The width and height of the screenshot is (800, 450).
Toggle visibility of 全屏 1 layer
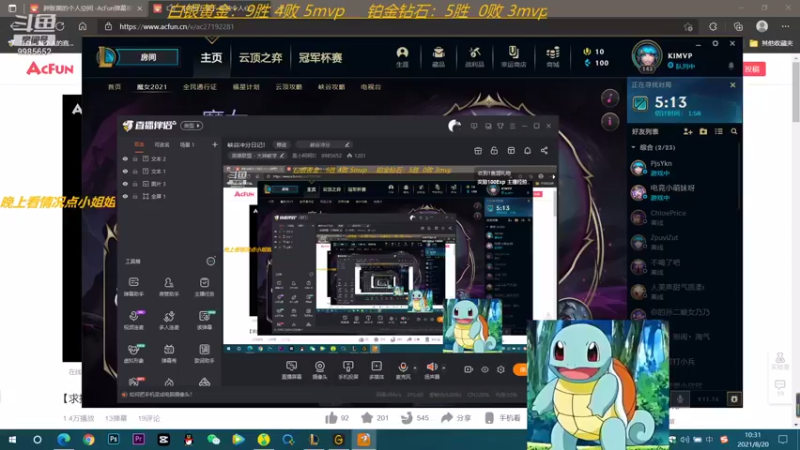click(125, 196)
